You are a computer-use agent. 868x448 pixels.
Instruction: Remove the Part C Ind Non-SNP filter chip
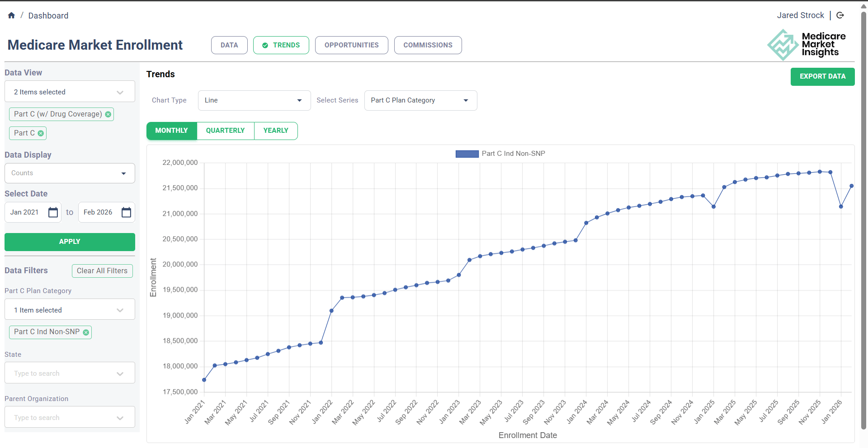(x=86, y=332)
